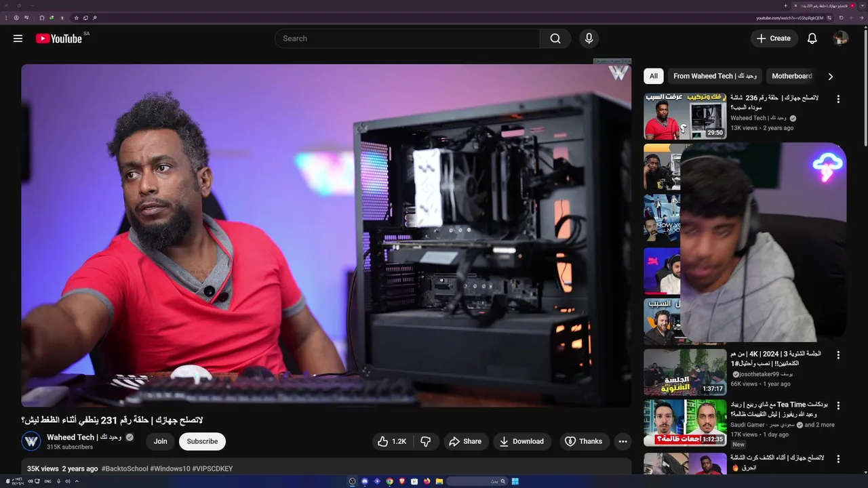Open options for episode 236 video

coord(838,99)
